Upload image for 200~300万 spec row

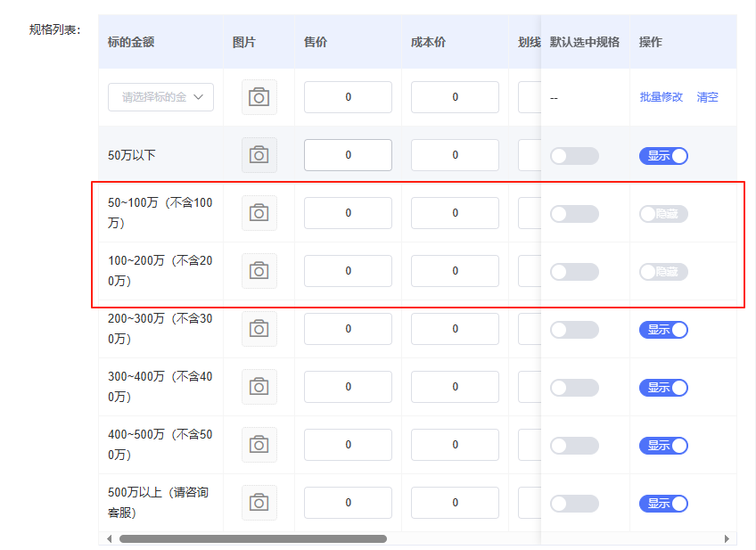point(259,329)
